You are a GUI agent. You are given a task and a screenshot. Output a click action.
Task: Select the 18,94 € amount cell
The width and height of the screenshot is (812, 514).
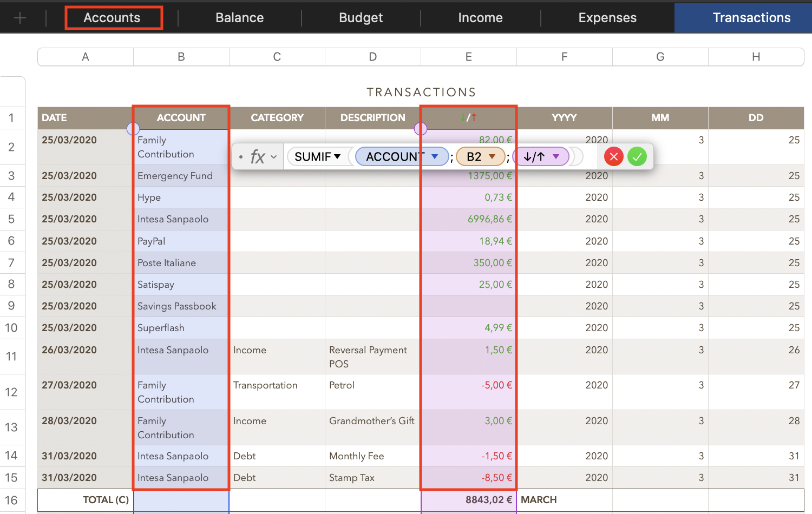(x=469, y=241)
